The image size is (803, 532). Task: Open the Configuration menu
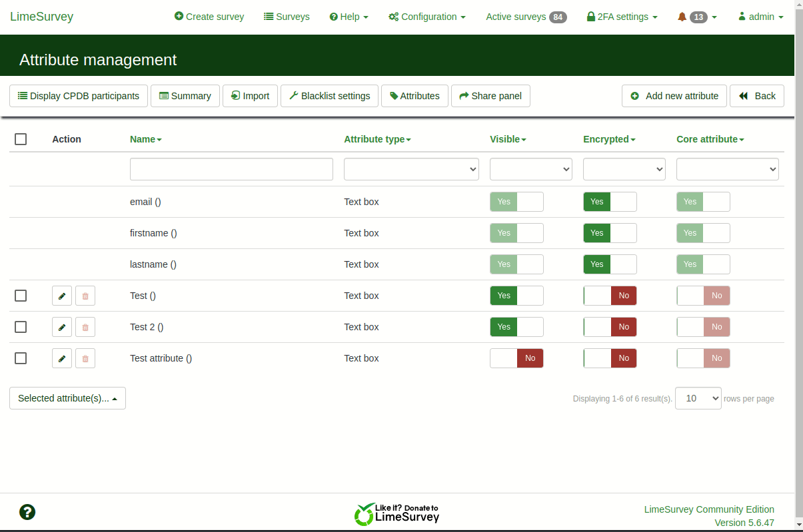(427, 17)
